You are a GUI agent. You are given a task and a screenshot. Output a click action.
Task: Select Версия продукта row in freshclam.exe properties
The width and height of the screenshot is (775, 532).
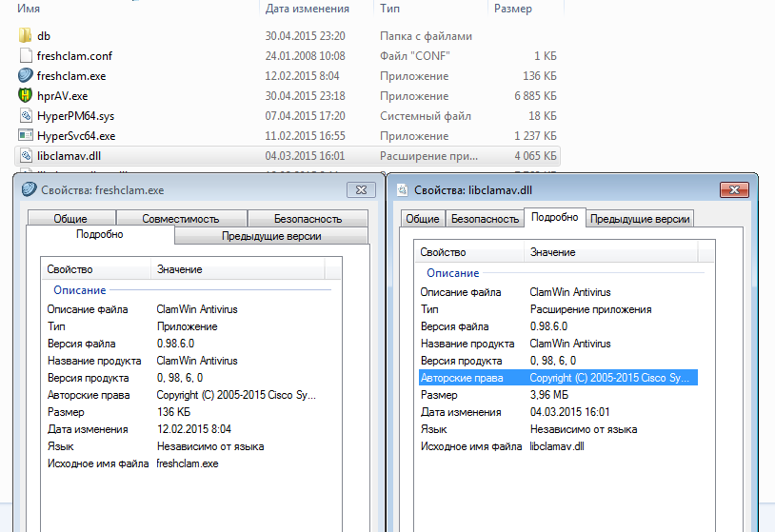(185, 378)
